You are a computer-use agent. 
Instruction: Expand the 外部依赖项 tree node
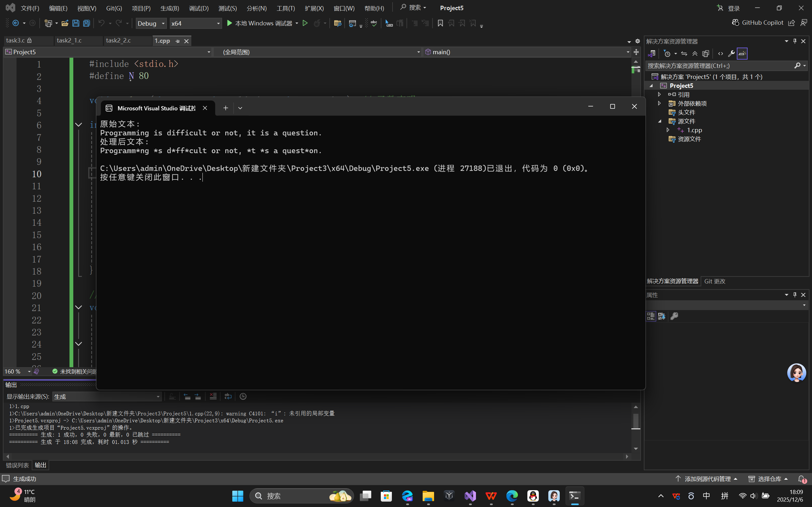659,103
